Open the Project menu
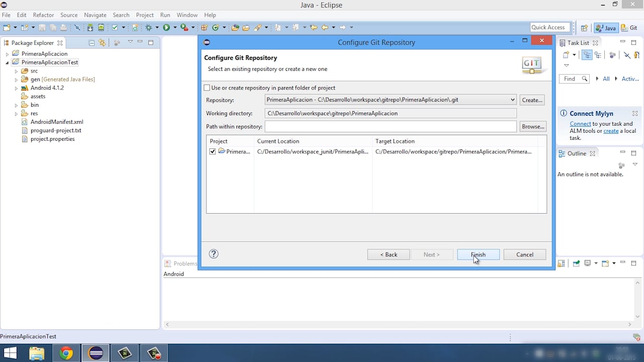Viewport: 644px width, 362px height. pos(145,15)
